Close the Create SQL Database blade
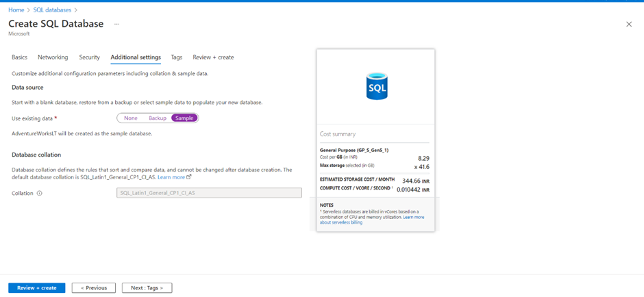This screenshot has width=644, height=297. click(629, 24)
